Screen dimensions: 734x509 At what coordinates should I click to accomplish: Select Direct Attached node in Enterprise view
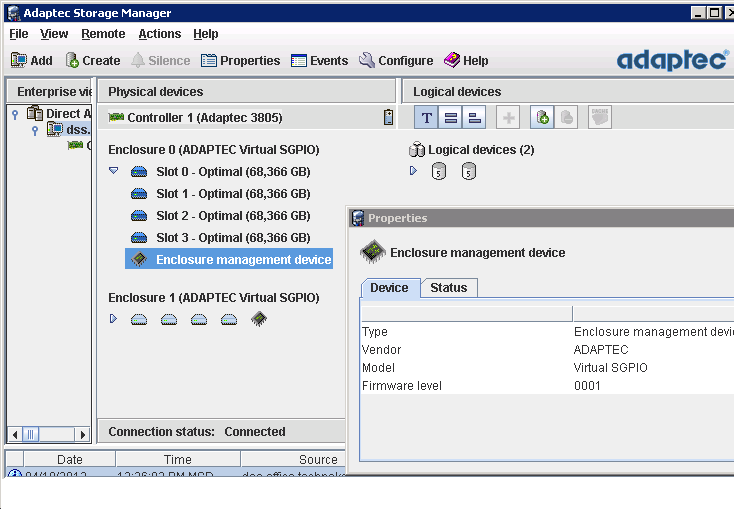point(59,113)
